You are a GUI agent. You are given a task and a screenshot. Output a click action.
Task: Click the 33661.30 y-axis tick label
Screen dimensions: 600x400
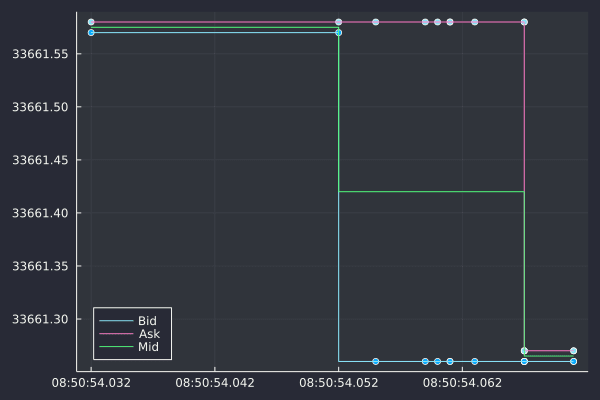(x=40, y=319)
